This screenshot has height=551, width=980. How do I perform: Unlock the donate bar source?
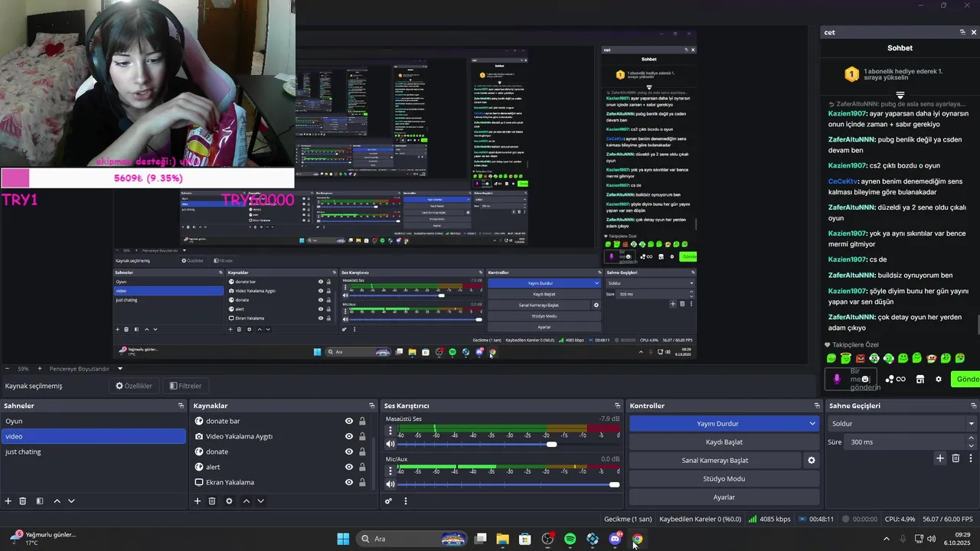pos(362,421)
